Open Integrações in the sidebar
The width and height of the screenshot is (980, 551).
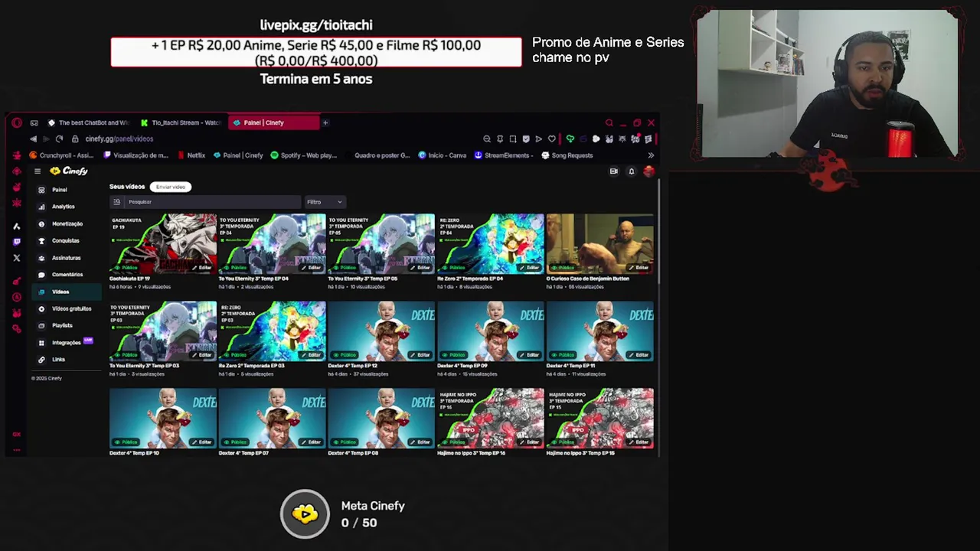(66, 342)
